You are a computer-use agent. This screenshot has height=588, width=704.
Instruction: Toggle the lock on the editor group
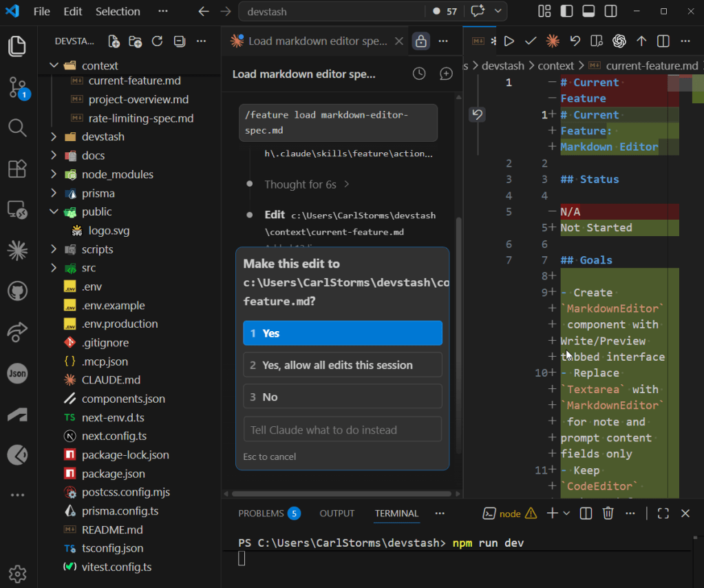tap(420, 41)
